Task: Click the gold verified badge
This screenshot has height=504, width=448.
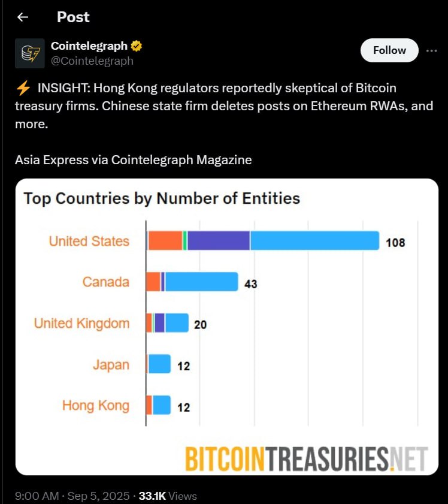Action: [137, 46]
